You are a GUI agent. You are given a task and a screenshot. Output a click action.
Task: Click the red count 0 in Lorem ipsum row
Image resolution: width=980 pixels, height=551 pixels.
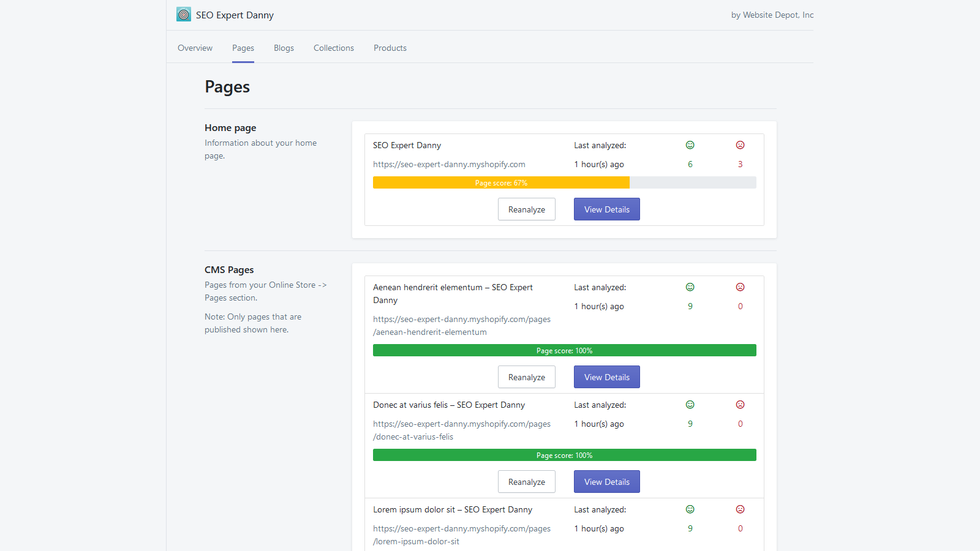[741, 528]
